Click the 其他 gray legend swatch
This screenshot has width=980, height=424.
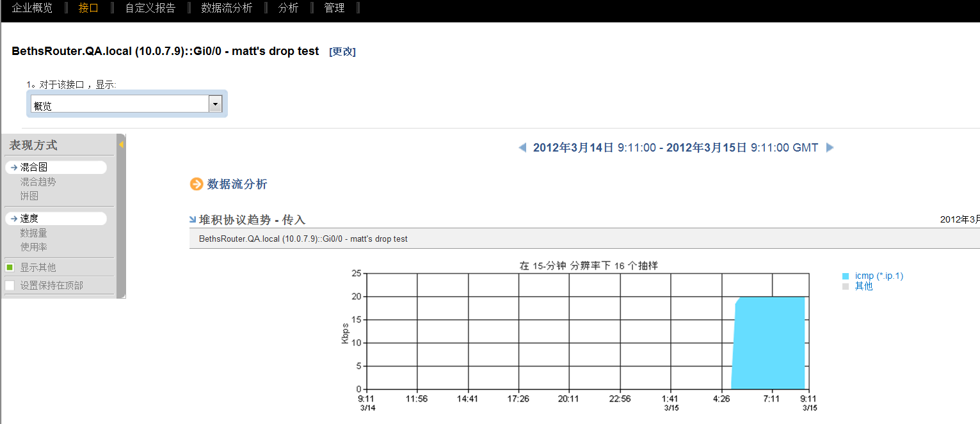846,287
